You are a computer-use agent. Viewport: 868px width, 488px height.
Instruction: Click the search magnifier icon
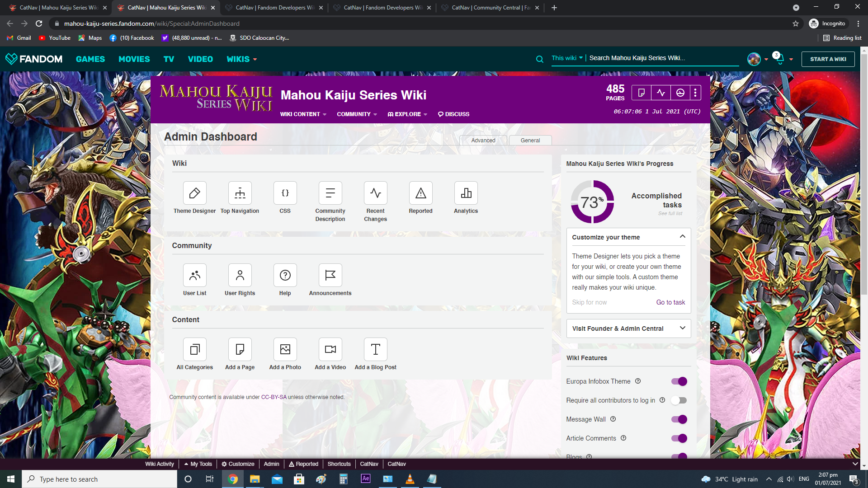click(539, 59)
